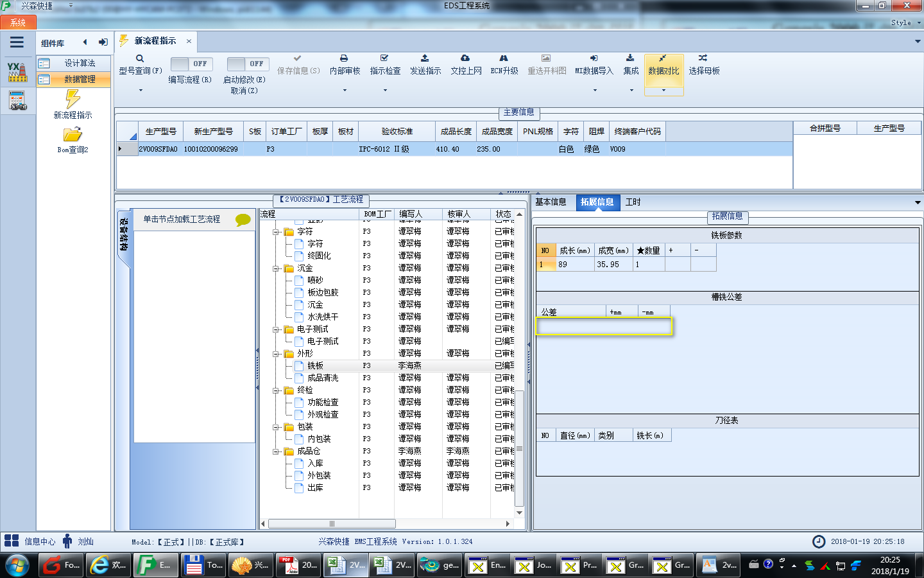
Task: Click the pin icon beside 组件库
Action: [x=103, y=42]
